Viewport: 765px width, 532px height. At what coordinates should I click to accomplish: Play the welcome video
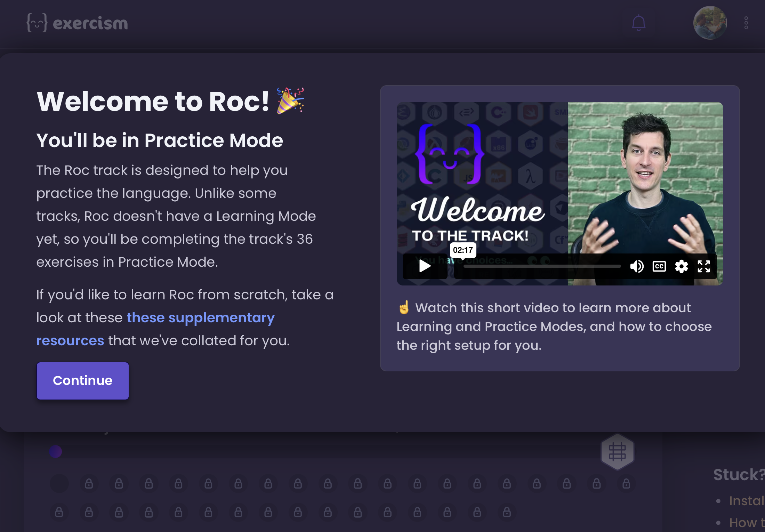[425, 266]
